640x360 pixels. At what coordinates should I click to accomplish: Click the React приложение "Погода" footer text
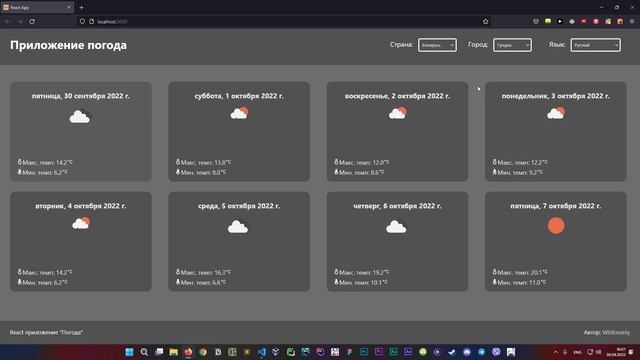46,332
